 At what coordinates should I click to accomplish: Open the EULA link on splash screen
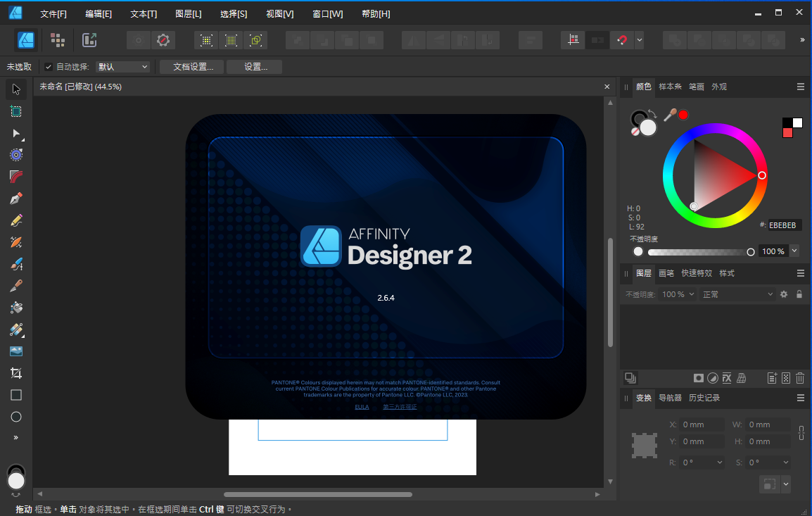(x=362, y=407)
